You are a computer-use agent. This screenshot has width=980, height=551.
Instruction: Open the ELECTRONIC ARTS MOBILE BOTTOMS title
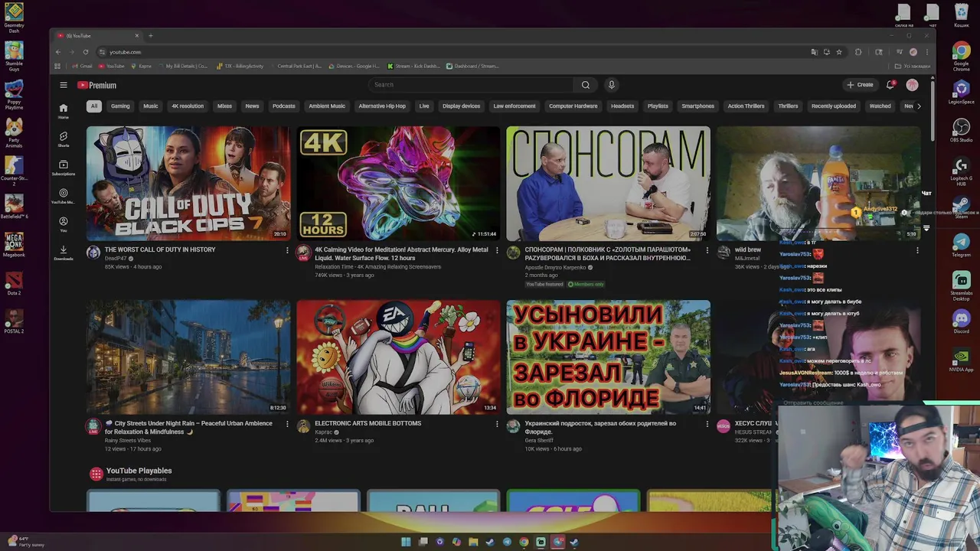point(367,423)
